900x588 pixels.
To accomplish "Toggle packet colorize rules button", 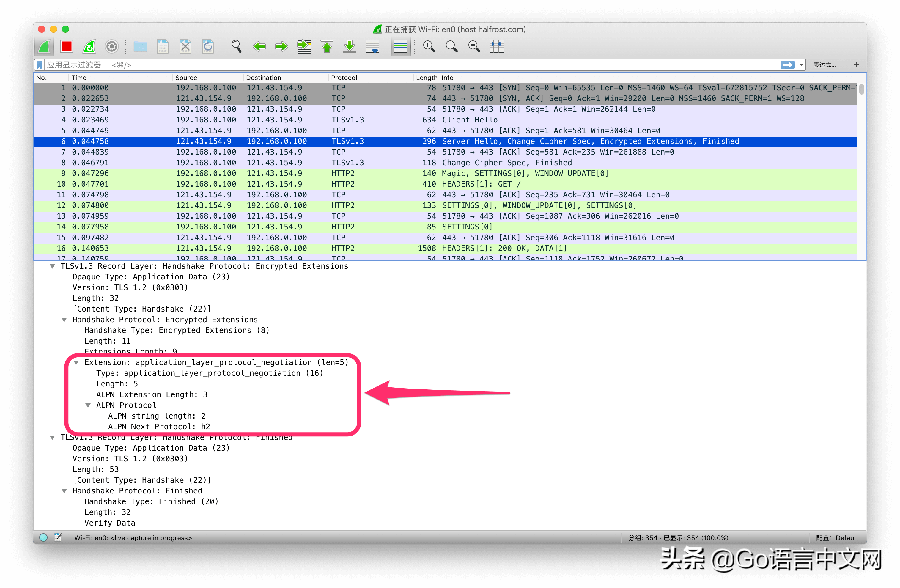I will pyautogui.click(x=400, y=46).
